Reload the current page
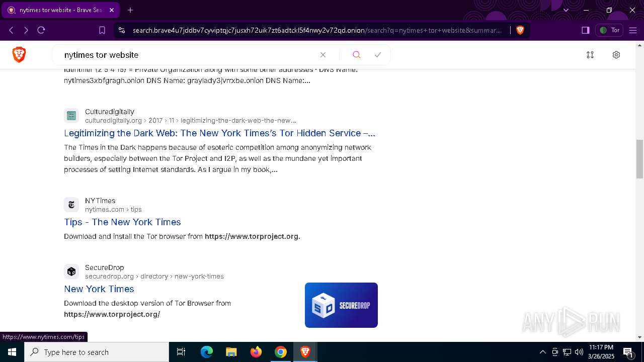 coord(41,30)
